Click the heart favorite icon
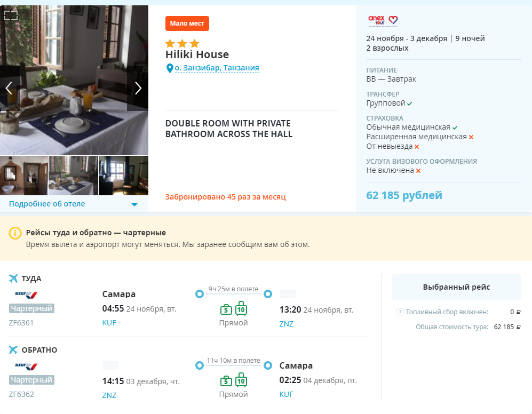The image size is (532, 414). click(x=393, y=20)
